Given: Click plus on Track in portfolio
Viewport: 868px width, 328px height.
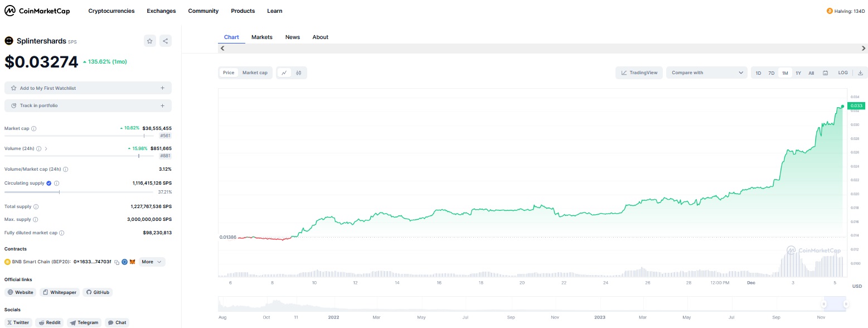Looking at the screenshot, I should point(162,105).
